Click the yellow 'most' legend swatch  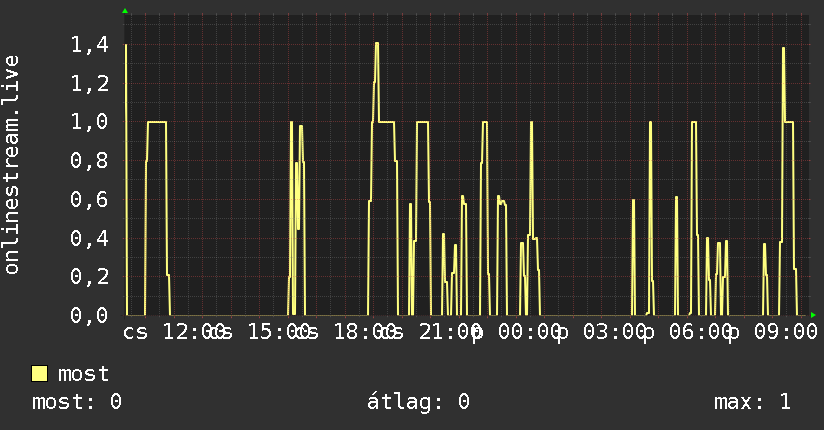point(39,374)
